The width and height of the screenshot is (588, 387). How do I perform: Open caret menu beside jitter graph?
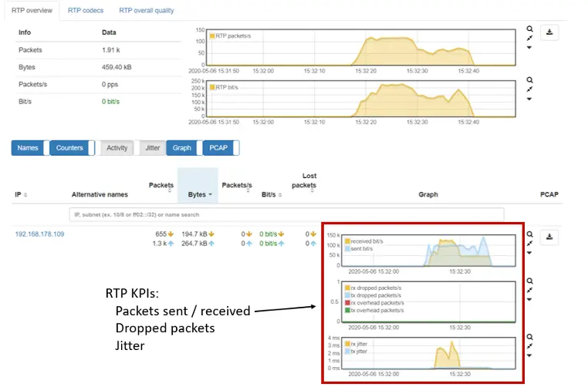529,355
